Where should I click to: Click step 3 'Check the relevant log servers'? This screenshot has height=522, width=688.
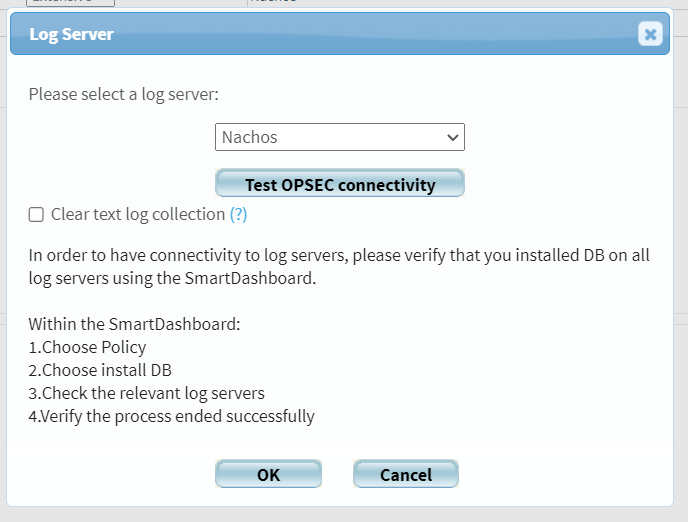click(x=146, y=393)
